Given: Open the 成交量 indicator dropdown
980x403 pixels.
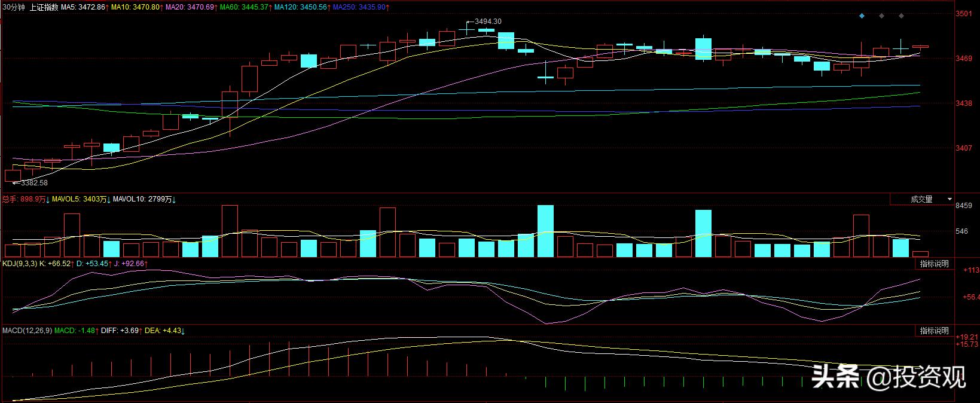Looking at the screenshot, I should point(922,199).
